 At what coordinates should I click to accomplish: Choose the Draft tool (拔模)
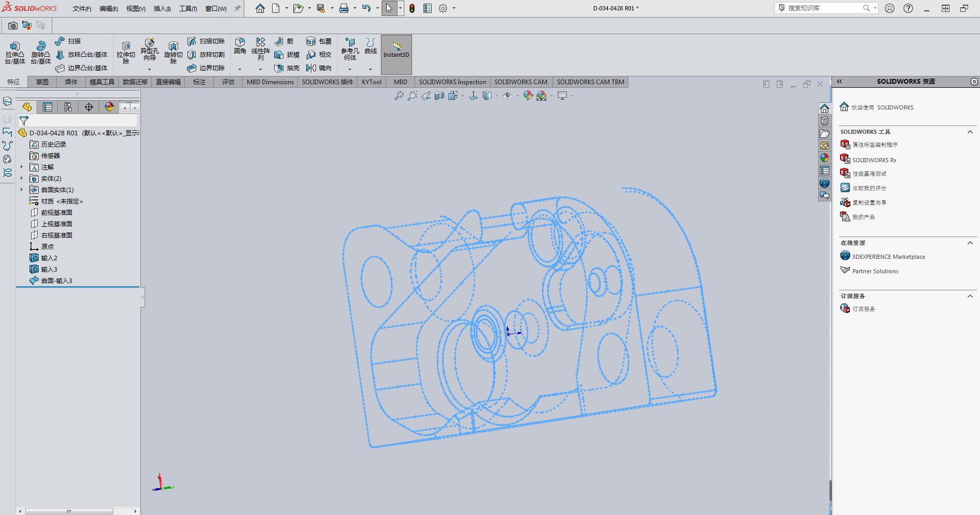287,55
